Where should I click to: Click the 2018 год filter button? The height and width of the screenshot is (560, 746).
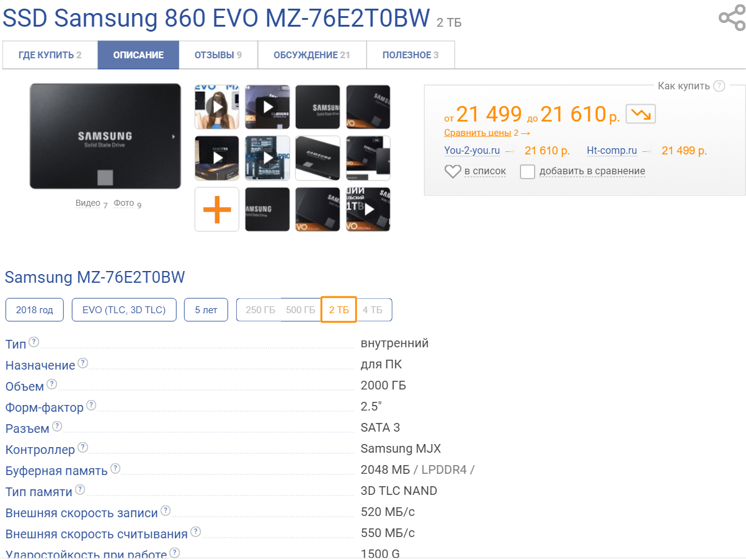(x=35, y=310)
